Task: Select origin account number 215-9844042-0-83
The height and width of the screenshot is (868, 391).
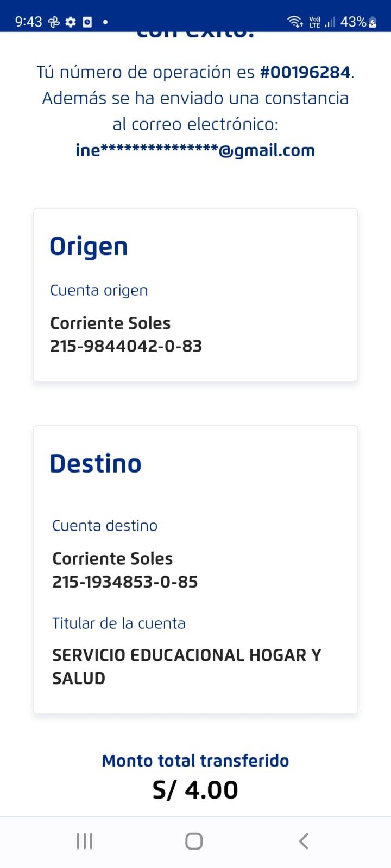Action: (x=126, y=346)
